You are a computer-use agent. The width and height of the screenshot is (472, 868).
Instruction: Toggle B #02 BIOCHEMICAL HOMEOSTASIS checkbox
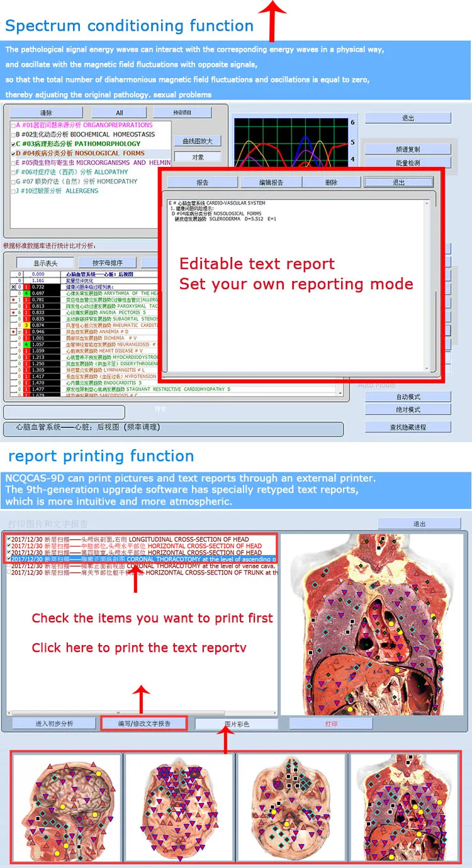[13, 134]
